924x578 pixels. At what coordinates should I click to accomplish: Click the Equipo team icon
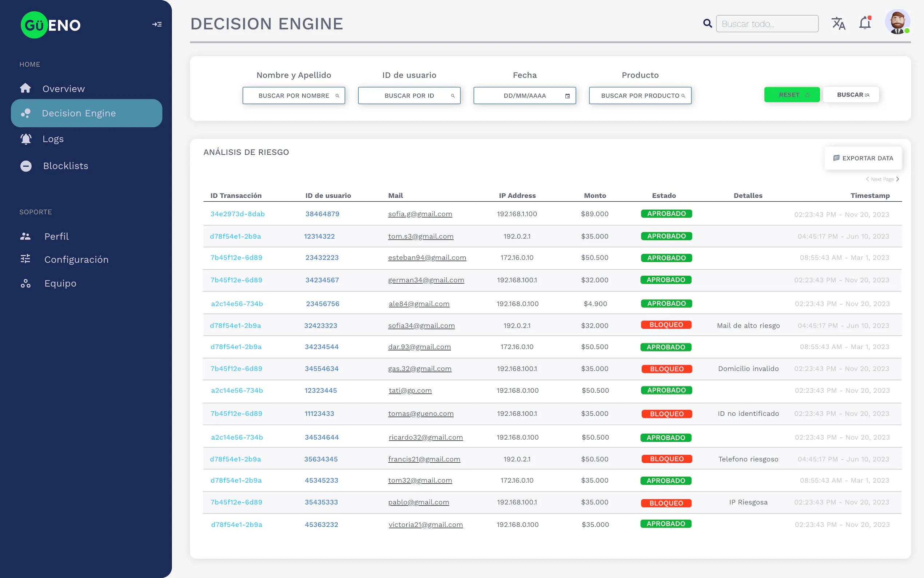point(25,283)
